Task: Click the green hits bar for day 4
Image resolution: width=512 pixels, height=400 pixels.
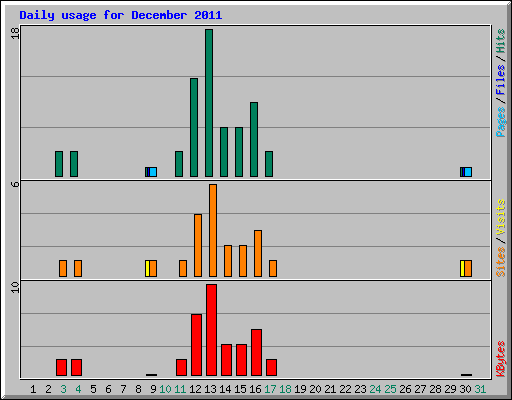Action: click(x=74, y=164)
